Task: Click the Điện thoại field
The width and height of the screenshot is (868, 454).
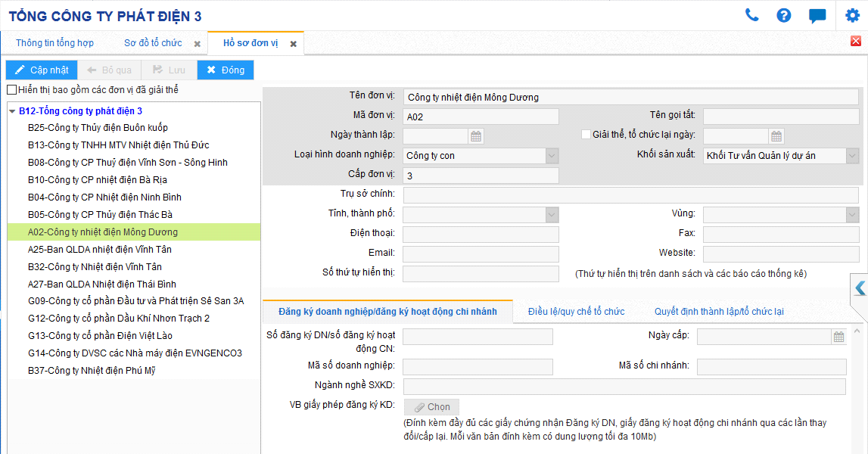Action: 481,235
